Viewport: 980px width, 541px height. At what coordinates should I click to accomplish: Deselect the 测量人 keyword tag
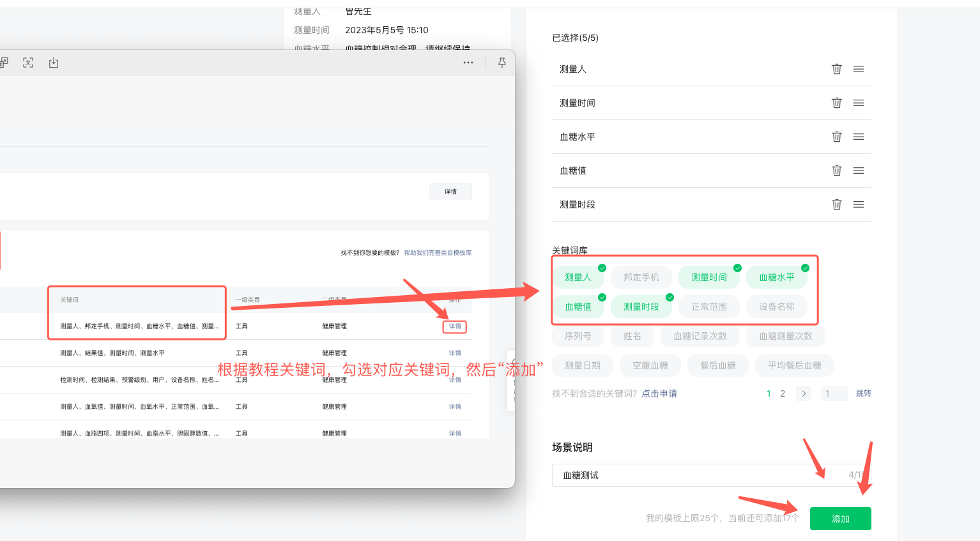coord(578,277)
